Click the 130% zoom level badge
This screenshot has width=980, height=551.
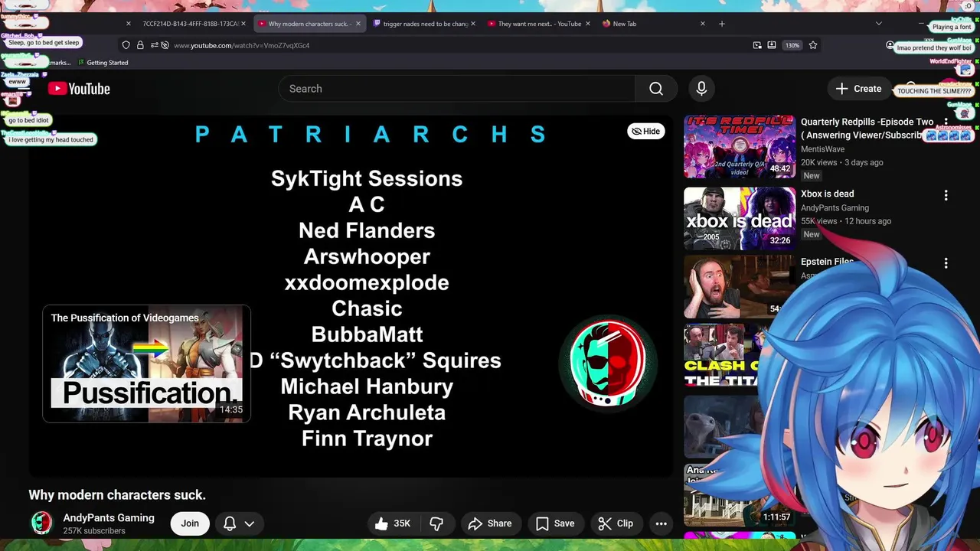(792, 45)
